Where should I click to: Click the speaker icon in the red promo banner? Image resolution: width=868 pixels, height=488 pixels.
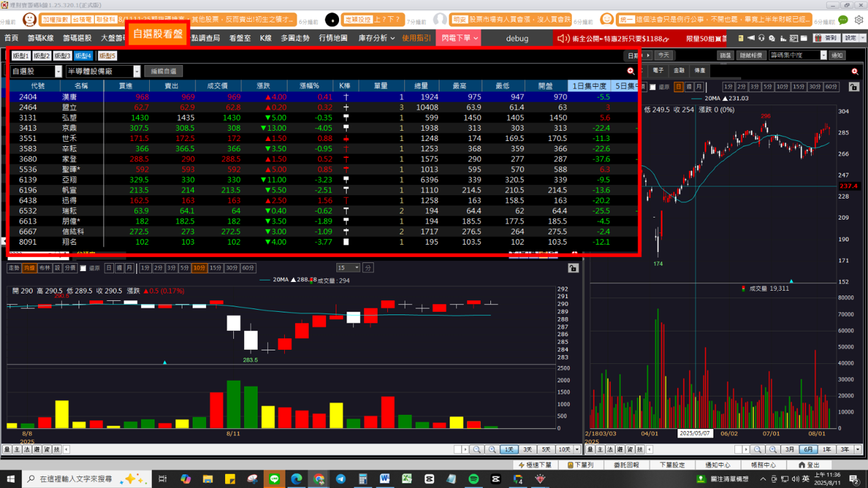coord(563,39)
